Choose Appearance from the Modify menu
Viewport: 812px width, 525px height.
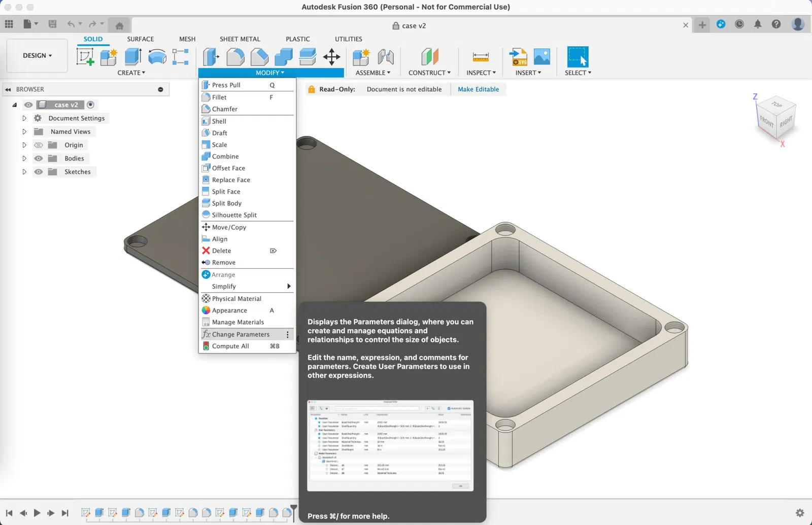[x=247, y=310]
